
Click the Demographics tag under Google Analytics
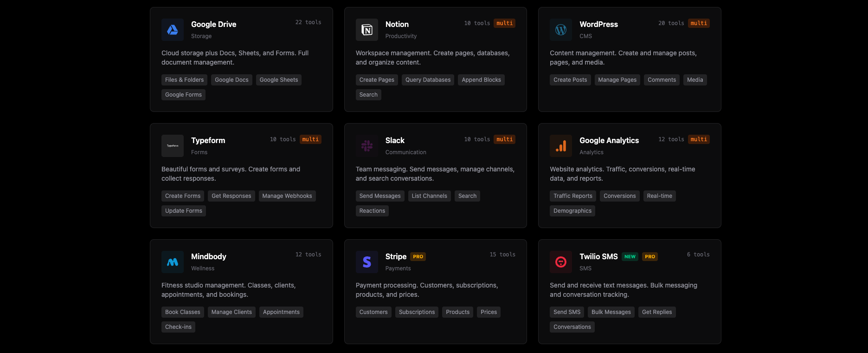(572, 211)
